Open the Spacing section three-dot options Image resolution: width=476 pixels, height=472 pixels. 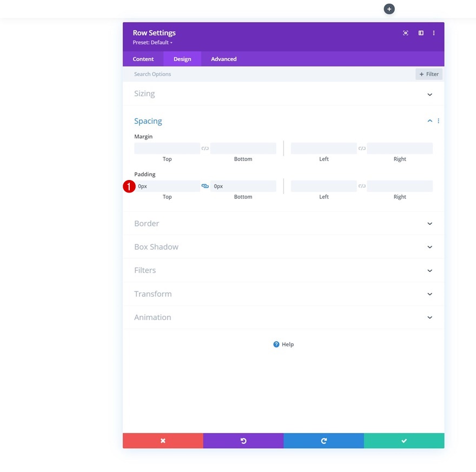click(438, 121)
